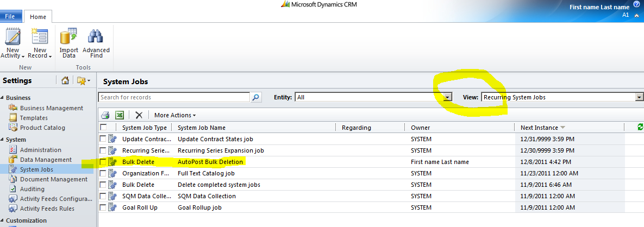This screenshot has height=227, width=644.
Task: Open the View dropdown list
Action: (639, 97)
